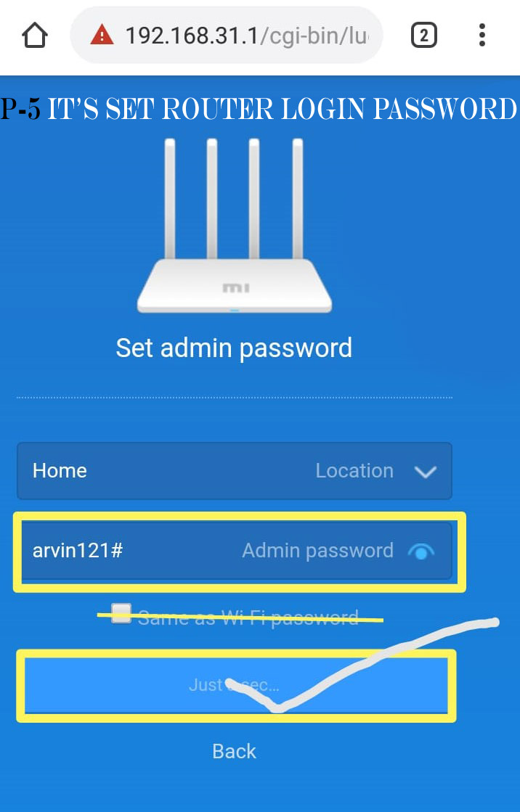
Task: Click the red not-secure warning triangle
Action: coord(102,36)
